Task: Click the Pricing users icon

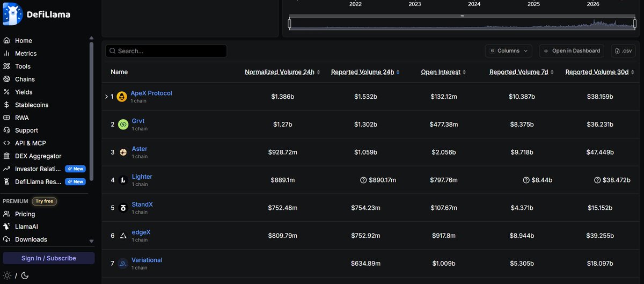Action: (x=7, y=214)
